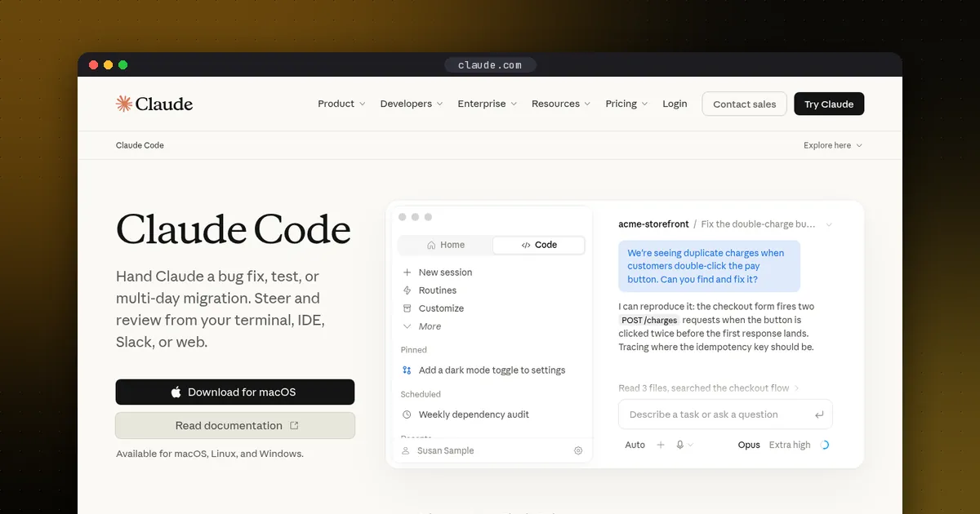Open the Pricing menu dropdown
This screenshot has width=980, height=514.
click(626, 104)
